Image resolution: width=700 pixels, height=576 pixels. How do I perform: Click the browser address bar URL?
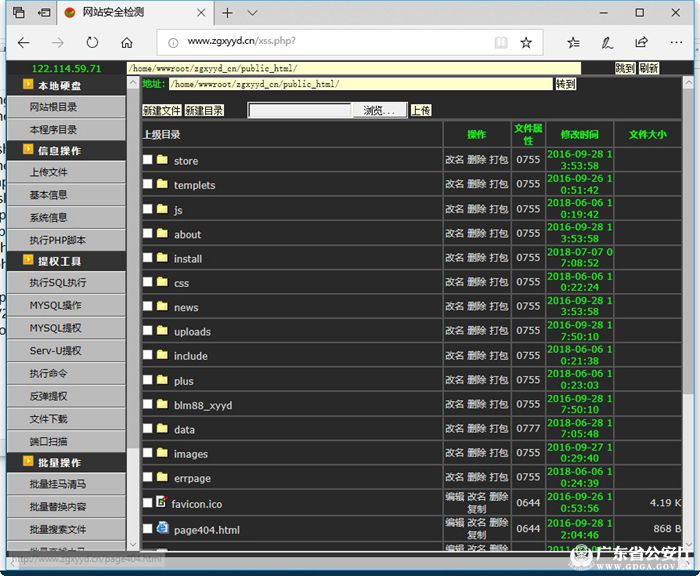[241, 41]
